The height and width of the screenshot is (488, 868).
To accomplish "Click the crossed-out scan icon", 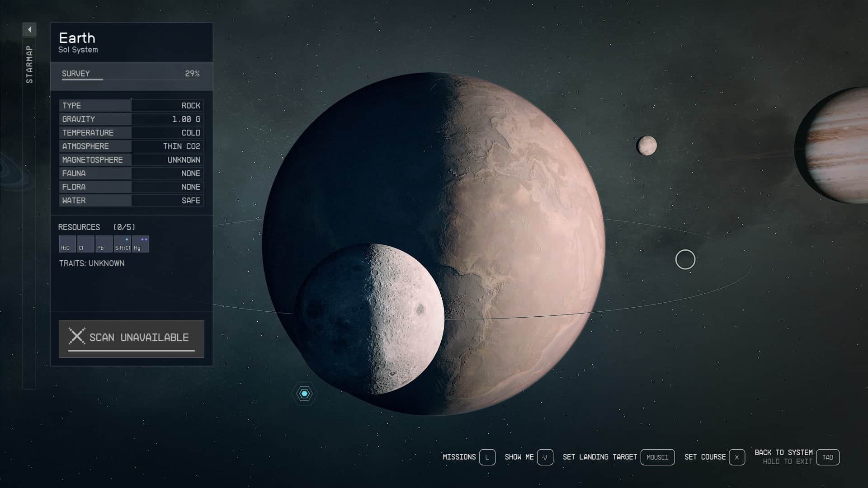I will (x=76, y=336).
